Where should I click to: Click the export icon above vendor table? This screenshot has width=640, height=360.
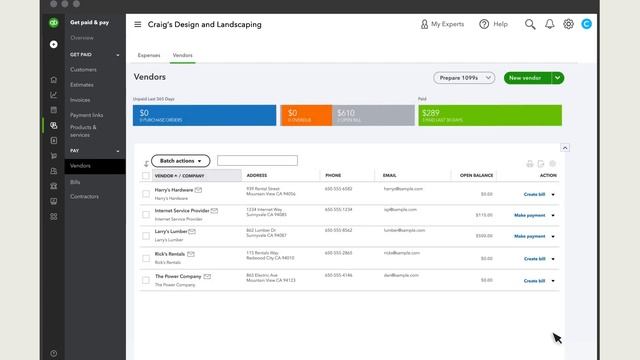pos(541,164)
